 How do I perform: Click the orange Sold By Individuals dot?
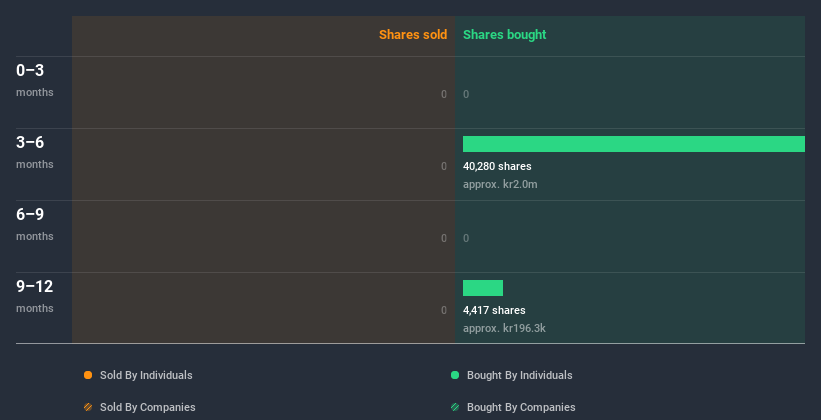[88, 375]
